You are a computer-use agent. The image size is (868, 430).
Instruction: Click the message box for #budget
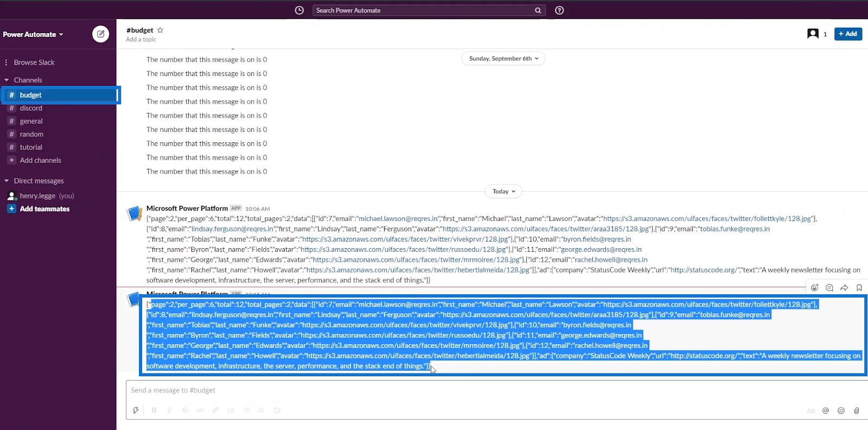[496, 390]
